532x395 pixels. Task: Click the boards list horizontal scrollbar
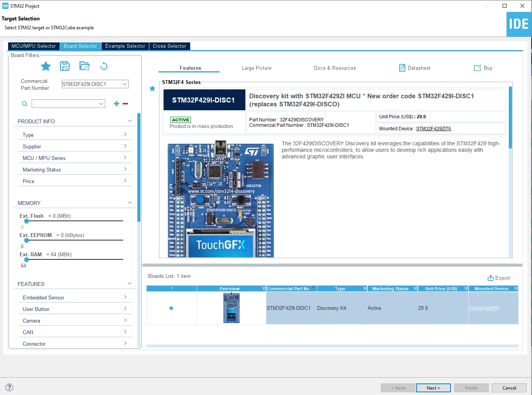[332, 346]
